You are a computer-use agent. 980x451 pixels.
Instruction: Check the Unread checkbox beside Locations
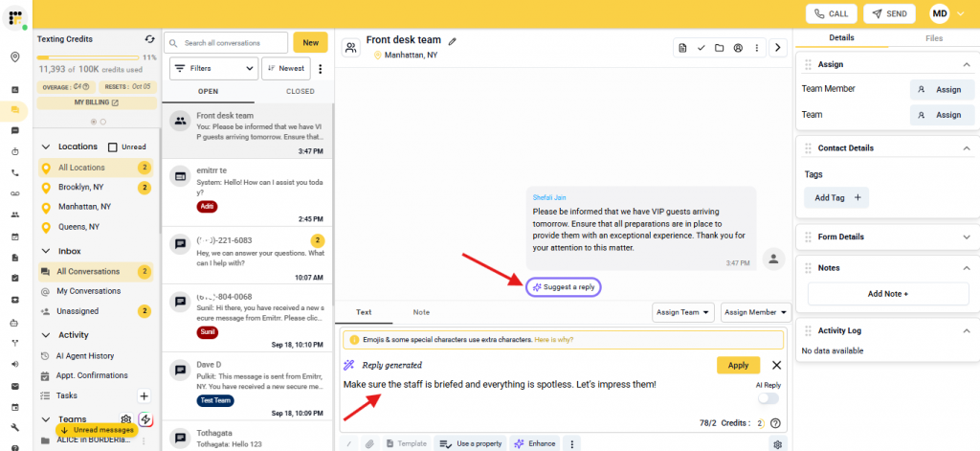tap(113, 147)
